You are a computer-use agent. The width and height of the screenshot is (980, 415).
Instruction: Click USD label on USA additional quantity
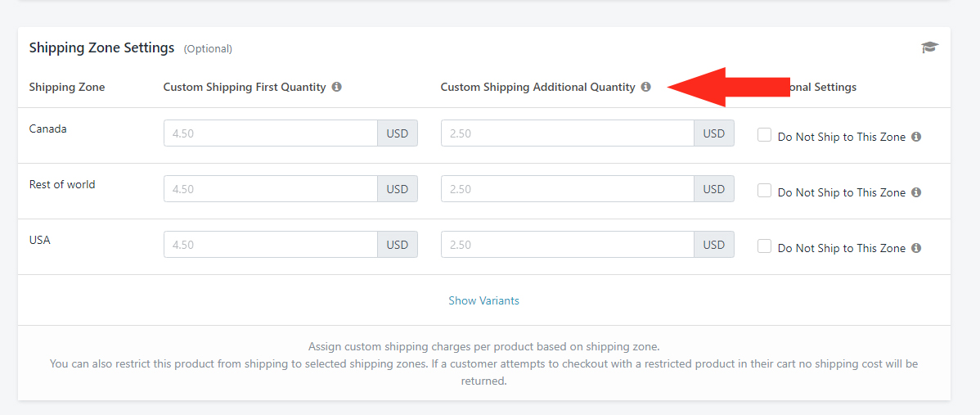[714, 245]
